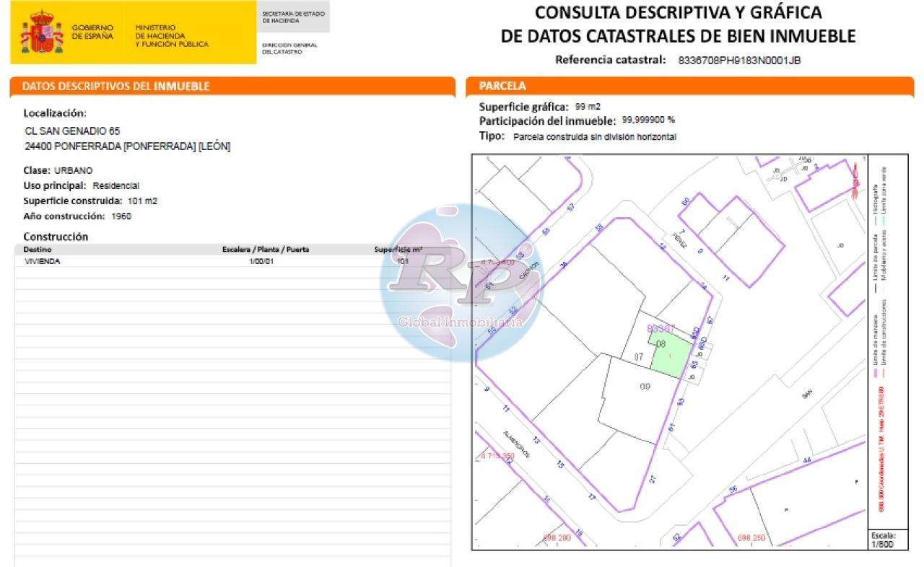Click the Escala 1/800 scale box
The height and width of the screenshot is (567, 924).
[882, 540]
